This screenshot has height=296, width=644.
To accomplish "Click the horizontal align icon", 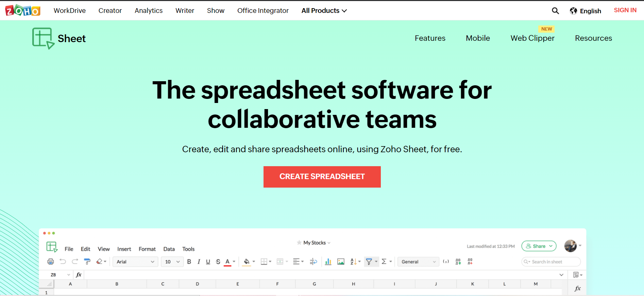I will point(296,261).
